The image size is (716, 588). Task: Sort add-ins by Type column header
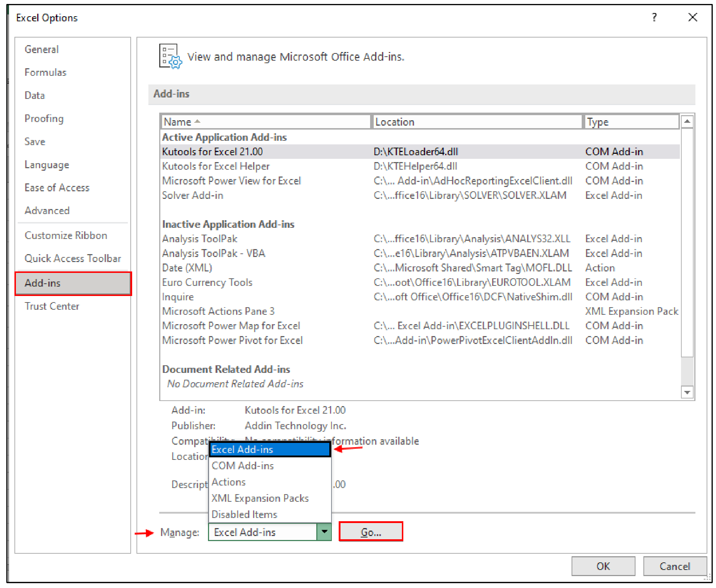point(632,122)
